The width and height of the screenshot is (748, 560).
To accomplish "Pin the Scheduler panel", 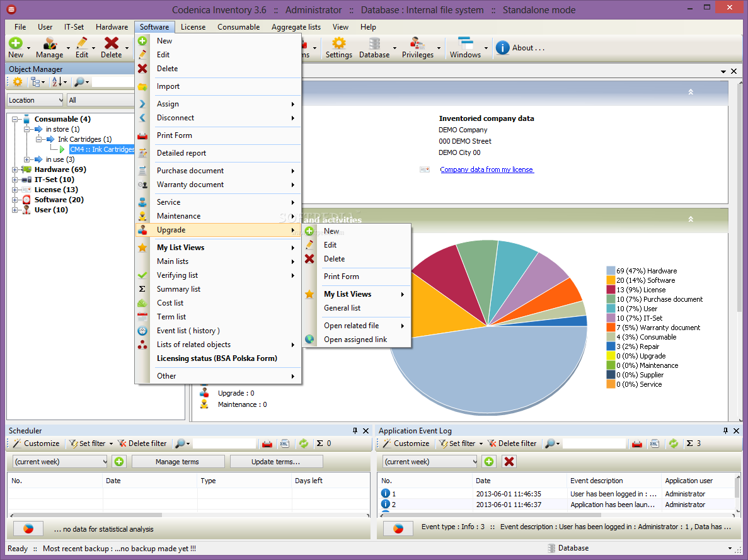I will click(355, 430).
